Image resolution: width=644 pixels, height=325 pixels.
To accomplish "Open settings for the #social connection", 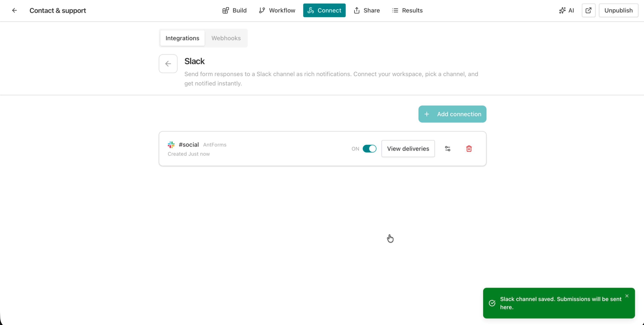I will pyautogui.click(x=448, y=148).
